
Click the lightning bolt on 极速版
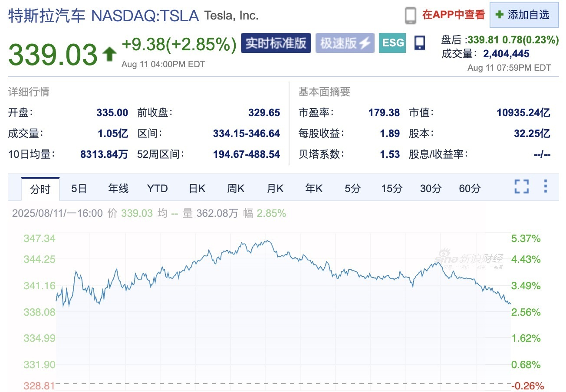point(365,43)
